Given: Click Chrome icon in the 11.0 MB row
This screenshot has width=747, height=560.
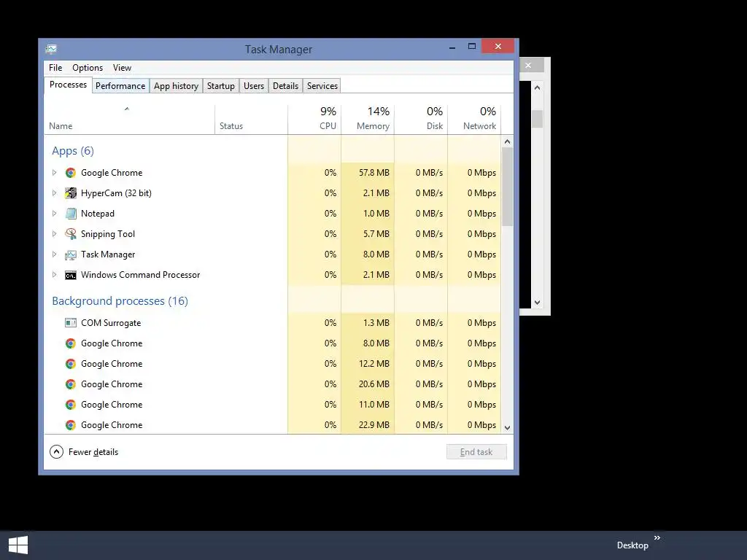Looking at the screenshot, I should pos(71,405).
